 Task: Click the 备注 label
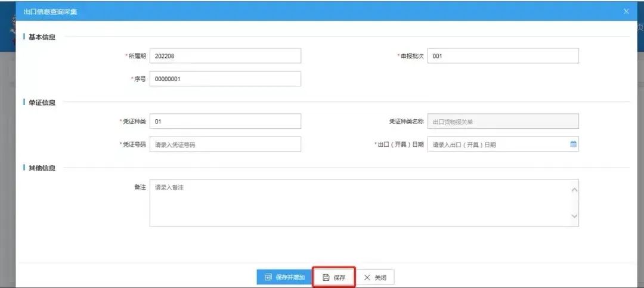140,187
